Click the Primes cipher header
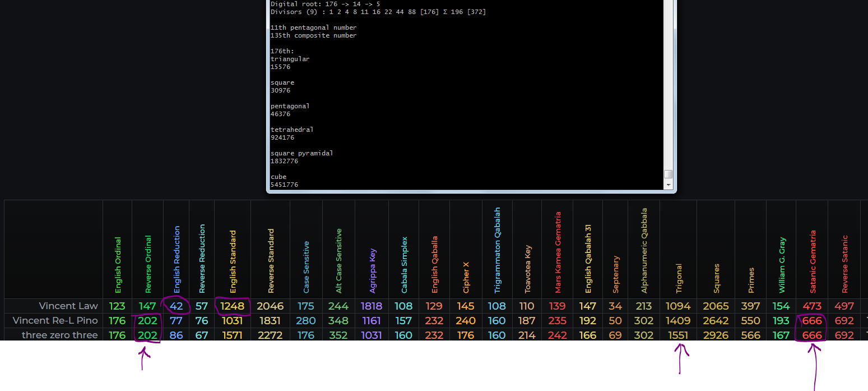This screenshot has width=868, height=391. (x=751, y=280)
